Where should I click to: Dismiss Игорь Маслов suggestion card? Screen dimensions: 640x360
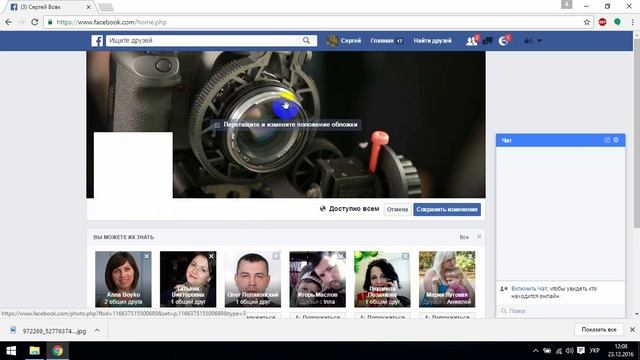(341, 256)
